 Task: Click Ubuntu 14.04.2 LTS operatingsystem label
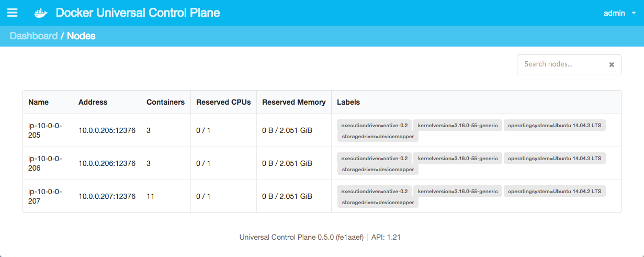(555, 191)
